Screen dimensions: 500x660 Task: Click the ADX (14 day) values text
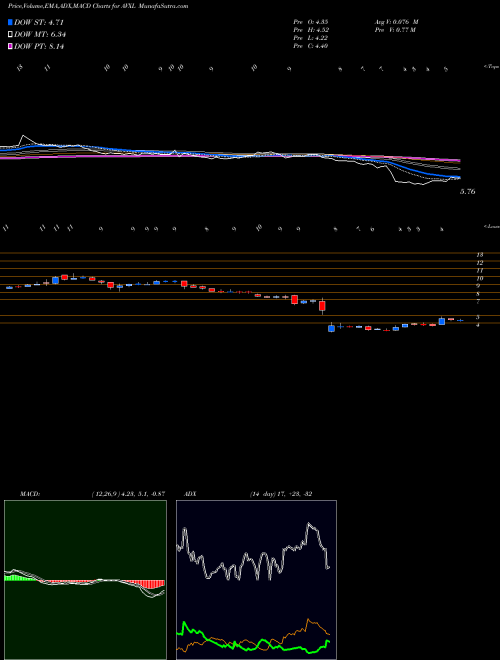tap(281, 494)
